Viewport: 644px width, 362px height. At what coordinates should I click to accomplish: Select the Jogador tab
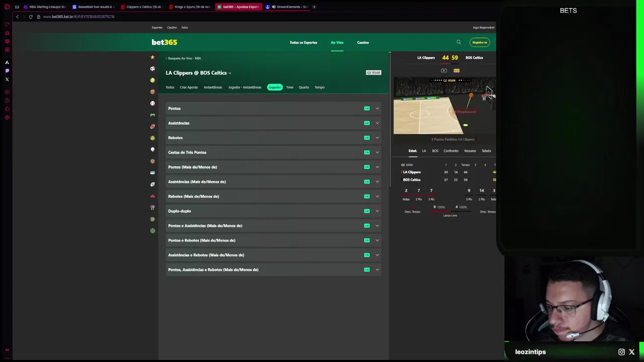pyautogui.click(x=275, y=87)
